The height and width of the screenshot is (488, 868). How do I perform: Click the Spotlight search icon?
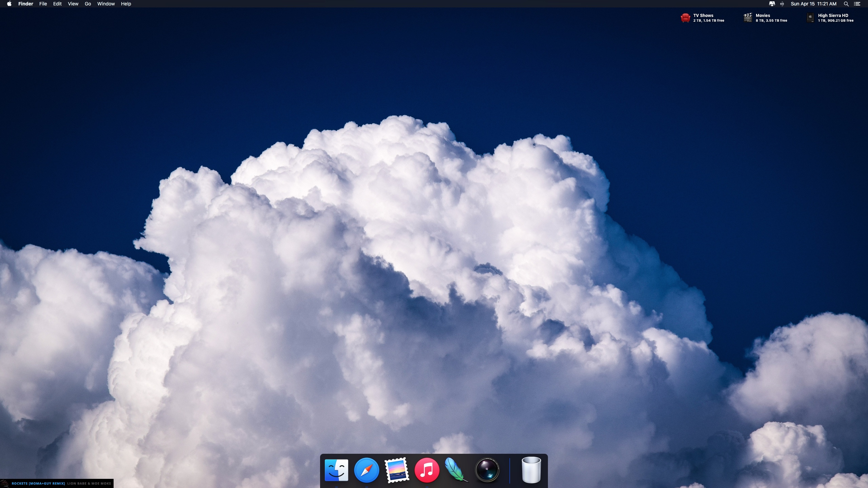846,4
